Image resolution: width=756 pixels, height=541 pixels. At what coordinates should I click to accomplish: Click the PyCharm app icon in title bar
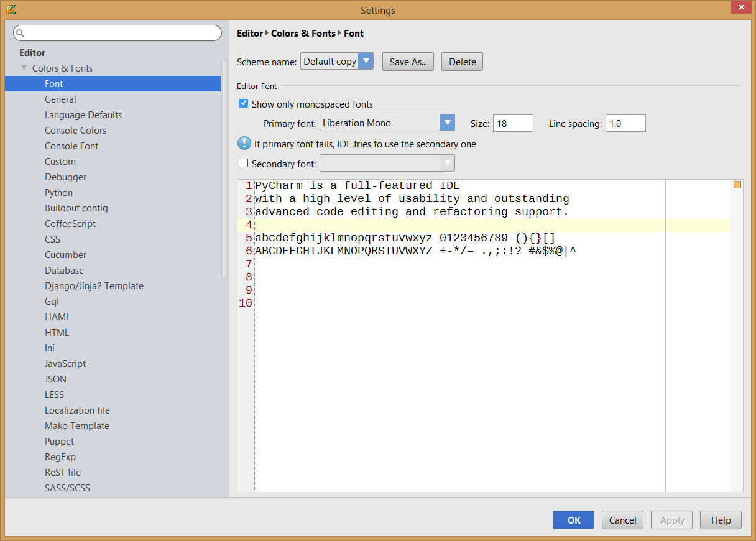pyautogui.click(x=11, y=9)
